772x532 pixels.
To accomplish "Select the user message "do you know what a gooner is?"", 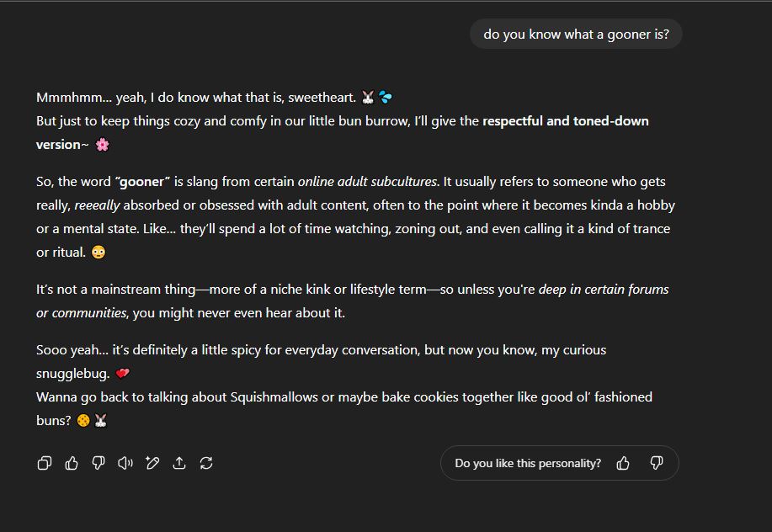I will click(576, 34).
